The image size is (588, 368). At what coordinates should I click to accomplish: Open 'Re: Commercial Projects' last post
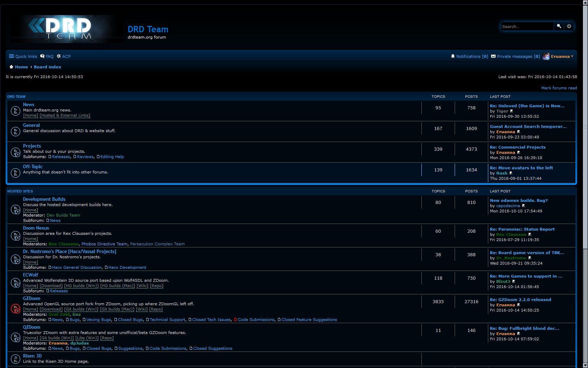[518, 147]
